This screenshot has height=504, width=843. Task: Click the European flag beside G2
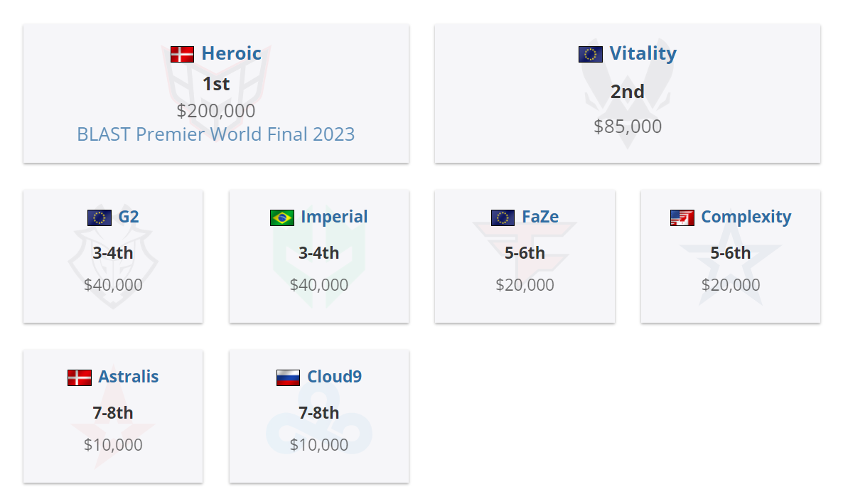pyautogui.click(x=101, y=217)
